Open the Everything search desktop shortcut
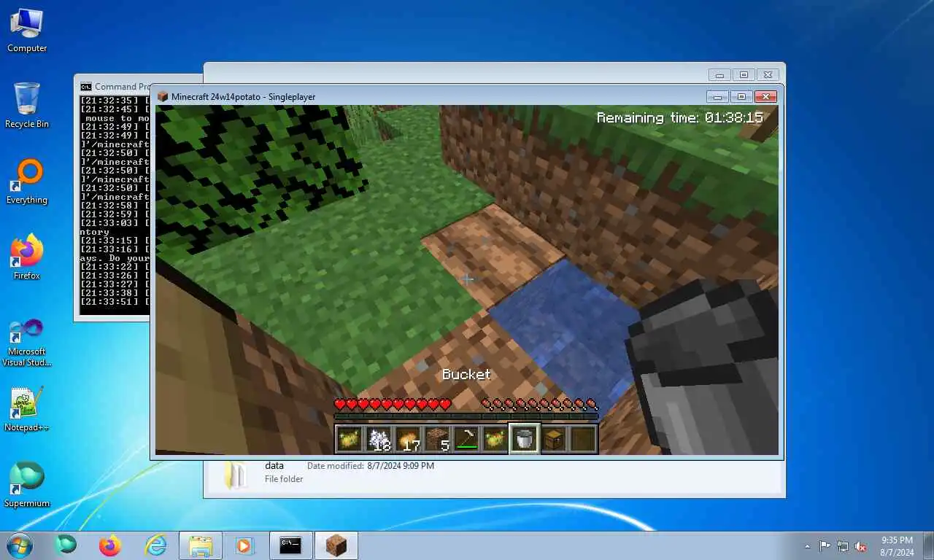 coord(27,182)
